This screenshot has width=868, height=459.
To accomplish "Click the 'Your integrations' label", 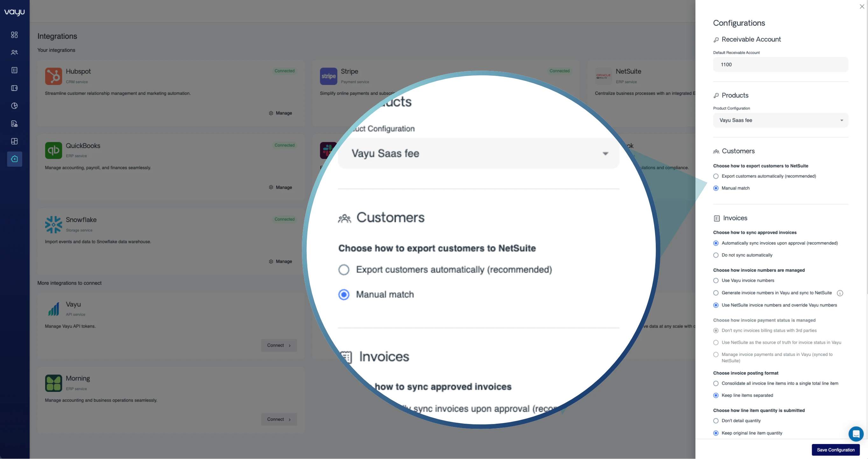I will pyautogui.click(x=56, y=50).
